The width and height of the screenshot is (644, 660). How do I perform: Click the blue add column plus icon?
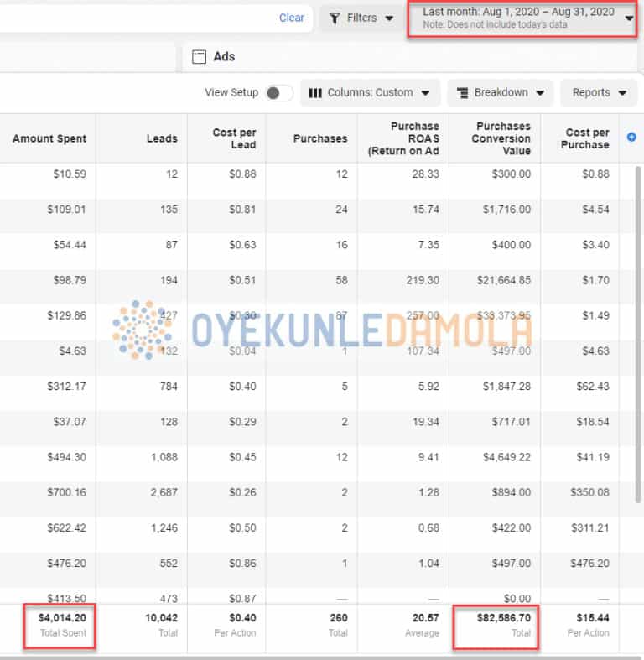tap(631, 137)
